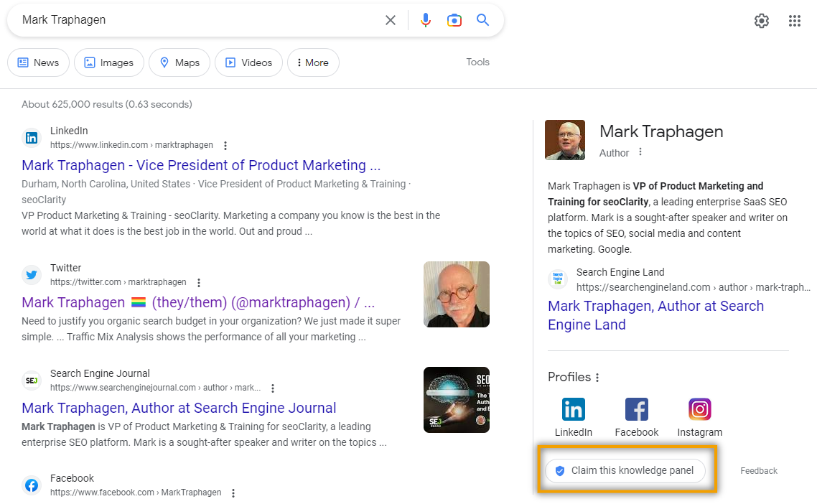
Task: Start voice search with the microphone icon
Action: (x=426, y=20)
